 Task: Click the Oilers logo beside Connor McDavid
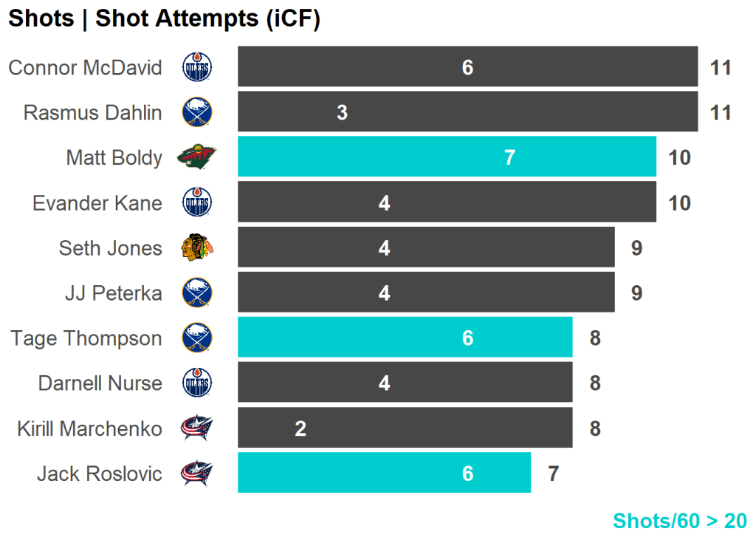pos(196,68)
